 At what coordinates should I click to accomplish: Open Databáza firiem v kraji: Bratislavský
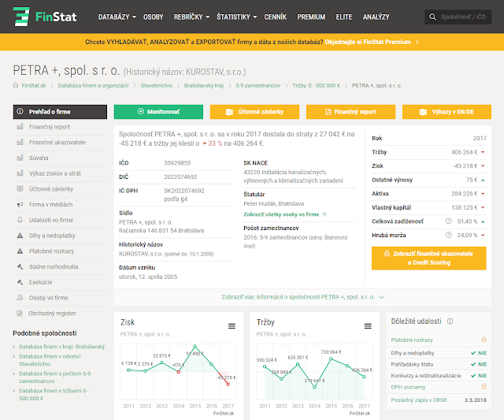[x=61, y=347]
